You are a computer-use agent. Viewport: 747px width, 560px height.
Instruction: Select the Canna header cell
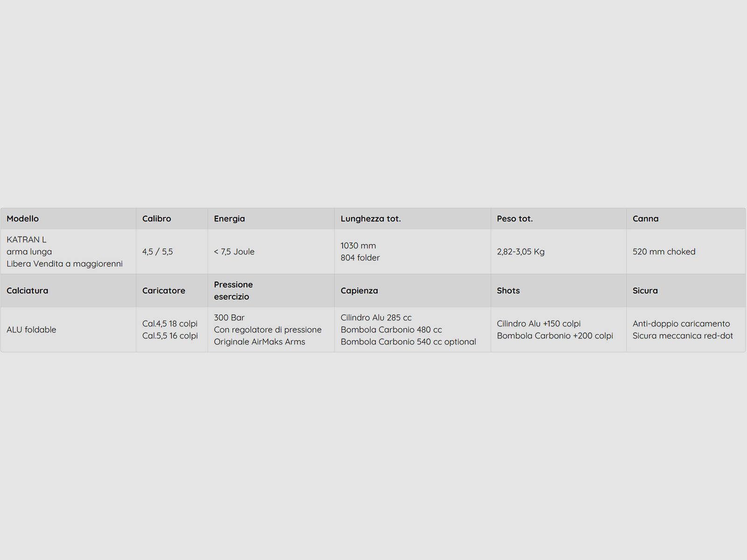[686, 218]
